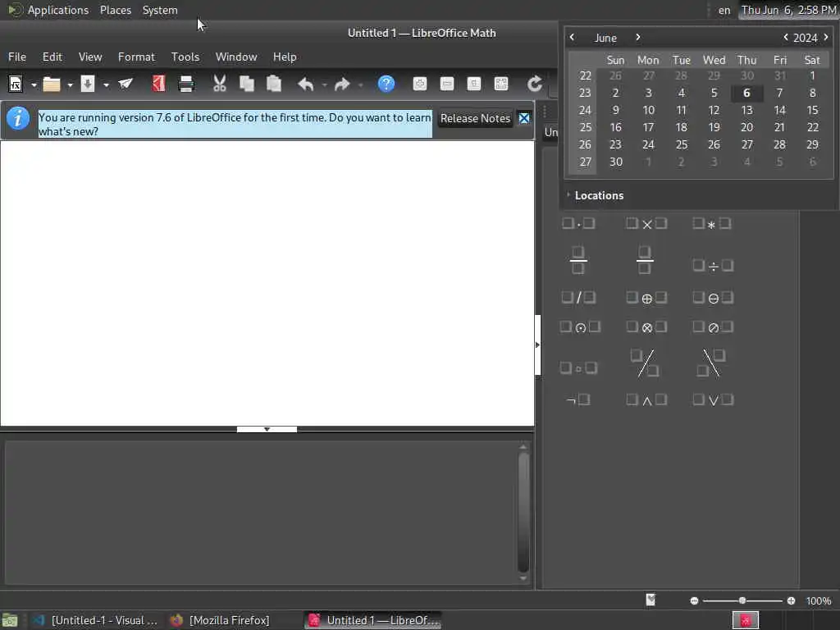
Task: Insert circled slash operator element
Action: (x=713, y=326)
